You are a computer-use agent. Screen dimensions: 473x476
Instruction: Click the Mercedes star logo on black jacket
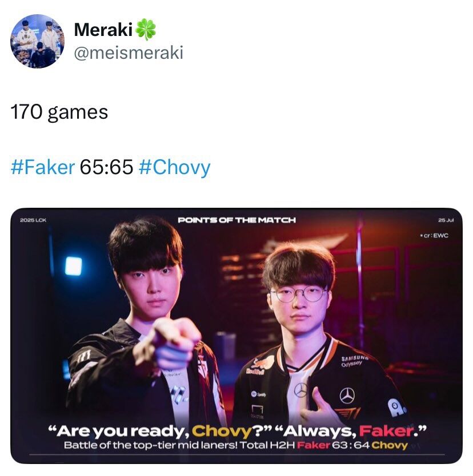pyautogui.click(x=347, y=396)
